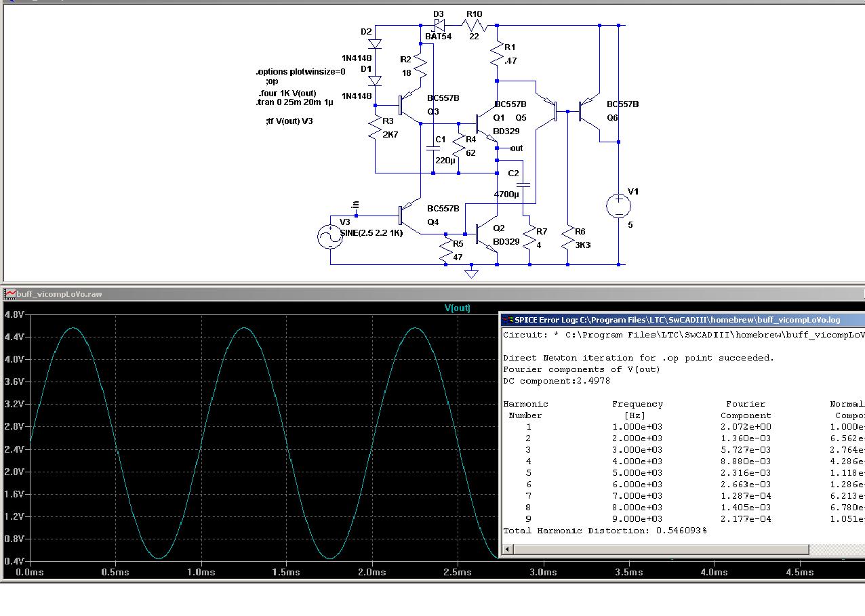The width and height of the screenshot is (865, 616).
Task: Click the 'out' net label
Action: click(x=517, y=148)
